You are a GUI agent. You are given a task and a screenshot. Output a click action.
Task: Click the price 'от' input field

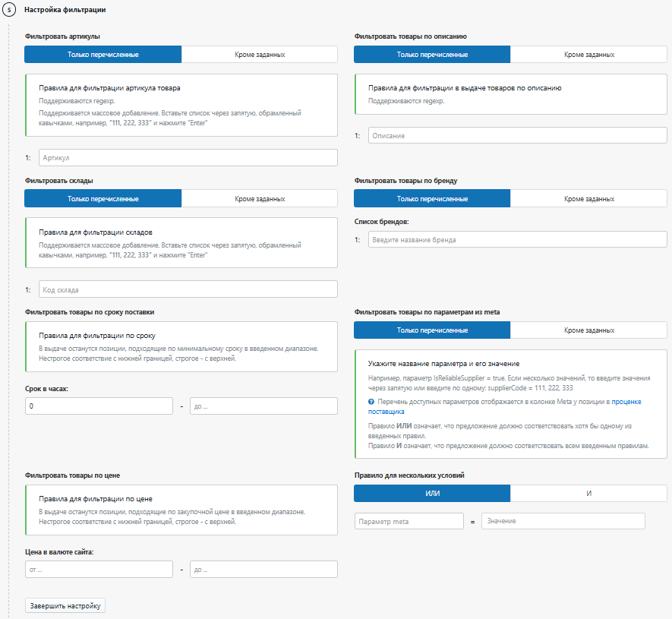click(x=99, y=570)
